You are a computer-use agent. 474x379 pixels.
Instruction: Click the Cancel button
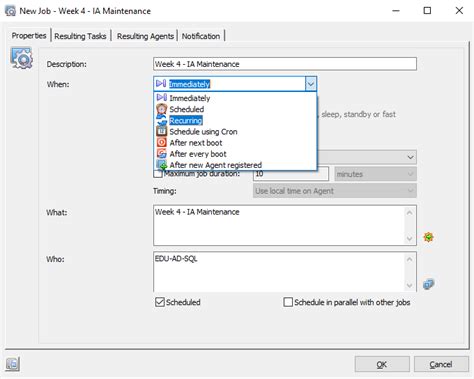tap(441, 364)
